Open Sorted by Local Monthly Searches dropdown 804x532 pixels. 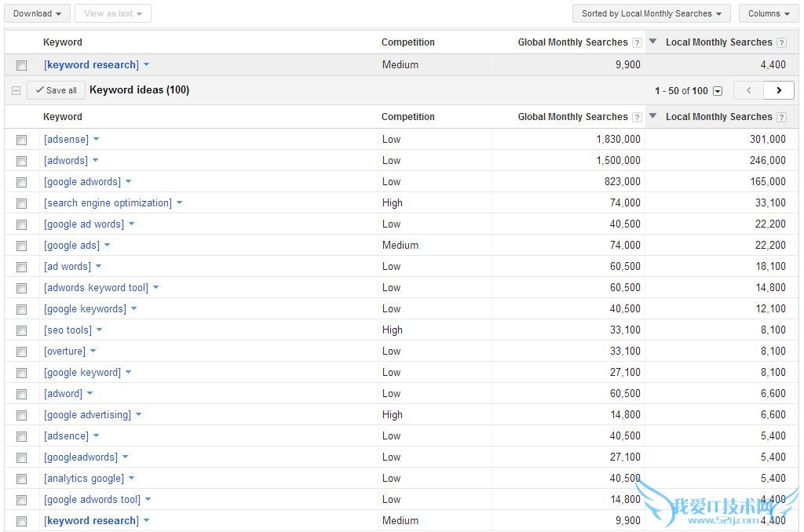pyautogui.click(x=651, y=13)
